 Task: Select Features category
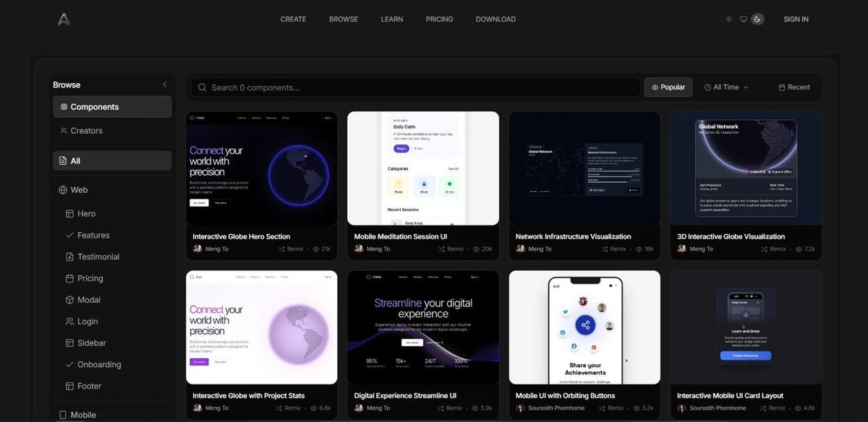pos(93,236)
